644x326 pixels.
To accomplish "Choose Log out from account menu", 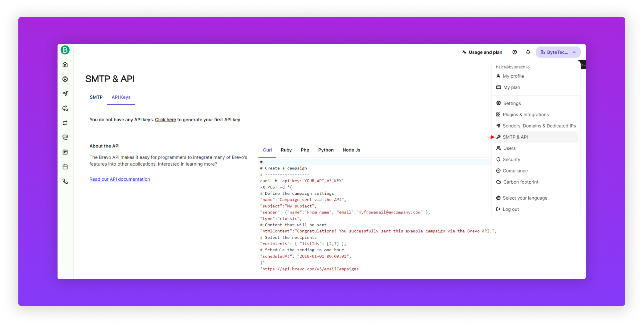I will click(511, 209).
